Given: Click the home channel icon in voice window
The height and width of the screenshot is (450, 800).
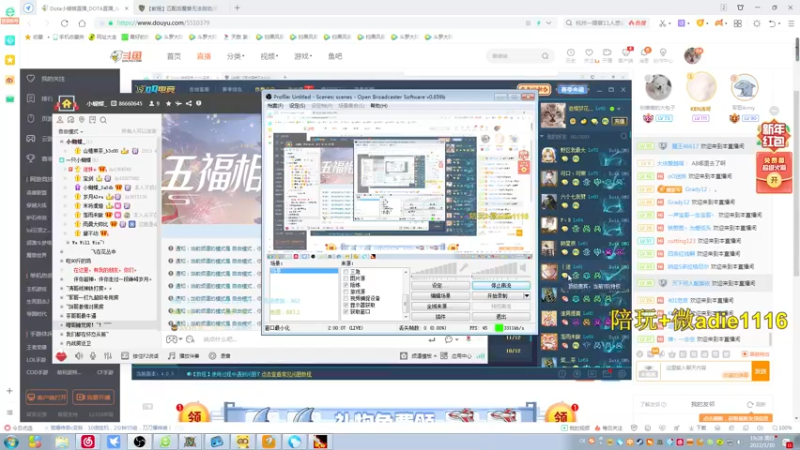Looking at the screenshot, I should 67,104.
